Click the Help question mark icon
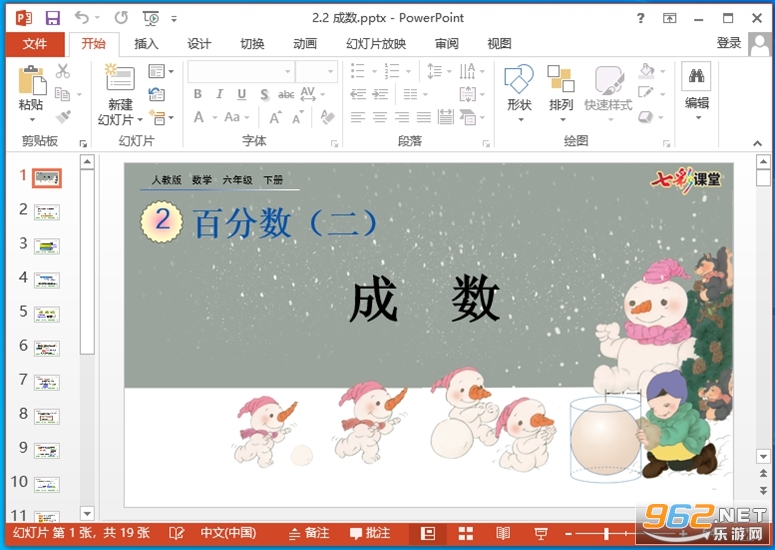This screenshot has width=775, height=550. (641, 18)
